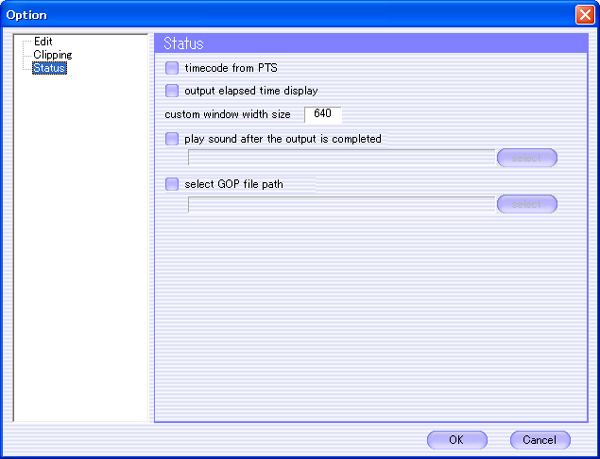Enable timecode from PTS checkbox
The image size is (600, 459).
click(172, 68)
